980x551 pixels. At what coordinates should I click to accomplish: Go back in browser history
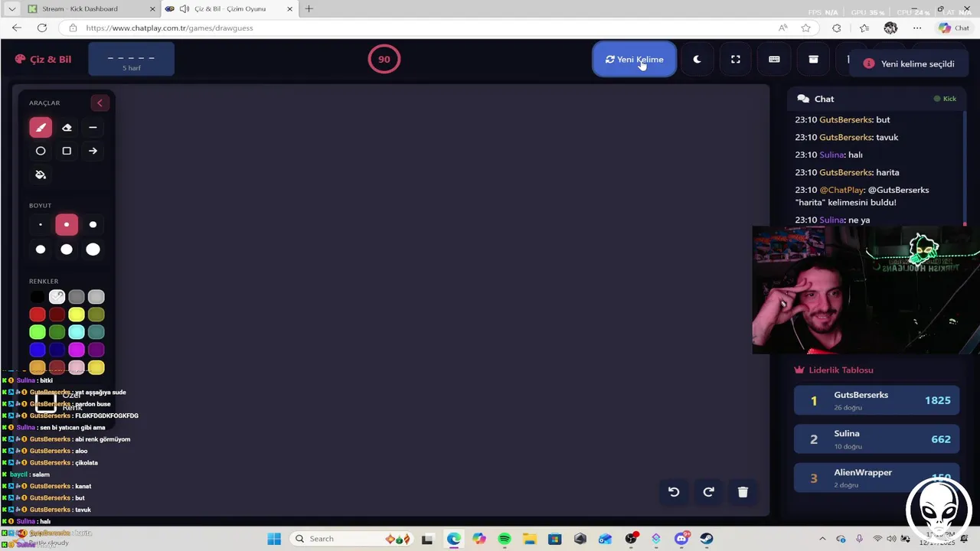17,28
